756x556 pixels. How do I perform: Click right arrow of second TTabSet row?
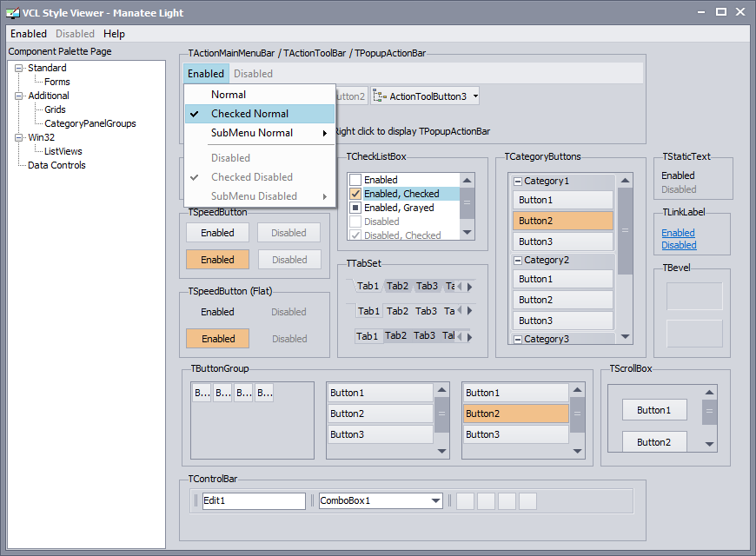pos(469,310)
